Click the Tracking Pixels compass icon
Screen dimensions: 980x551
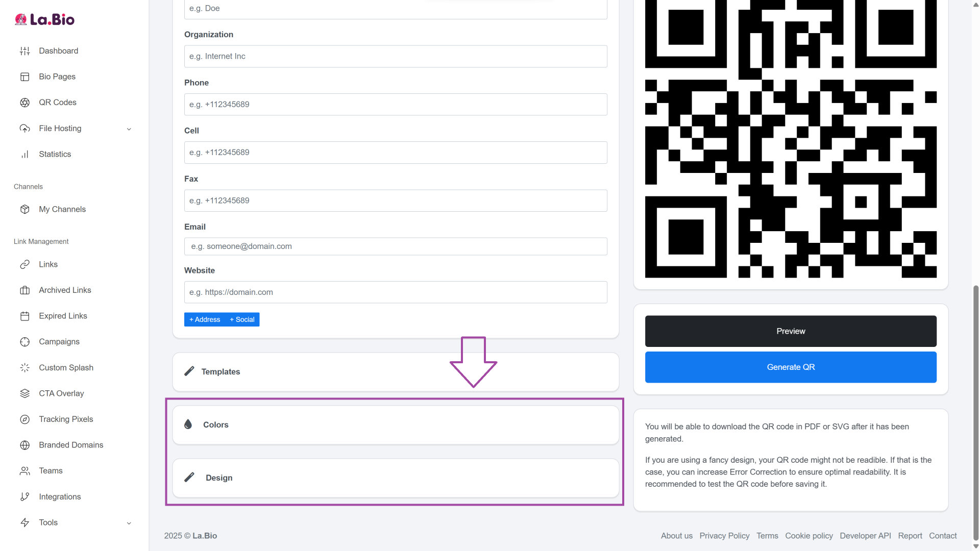click(24, 419)
